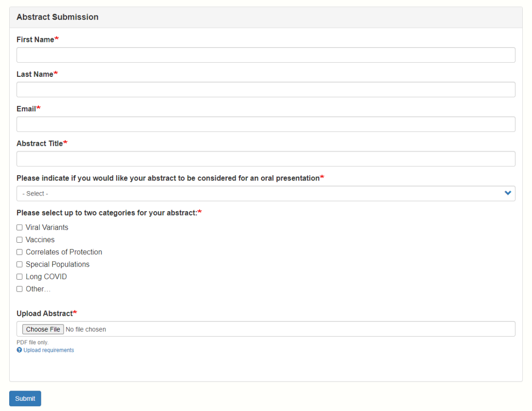
Task: Click the oral presentation dropdown chevron
Action: tap(508, 193)
